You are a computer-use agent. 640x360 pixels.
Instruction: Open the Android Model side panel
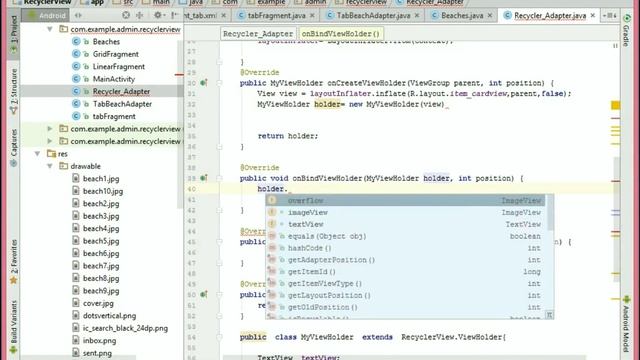(626, 324)
